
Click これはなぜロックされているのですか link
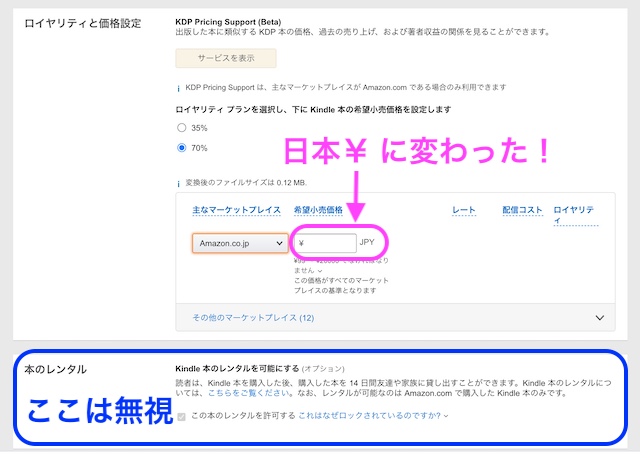(369, 415)
